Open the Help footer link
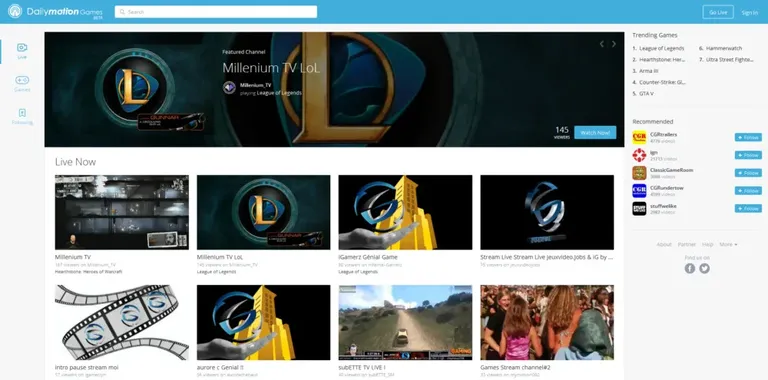 [707, 244]
